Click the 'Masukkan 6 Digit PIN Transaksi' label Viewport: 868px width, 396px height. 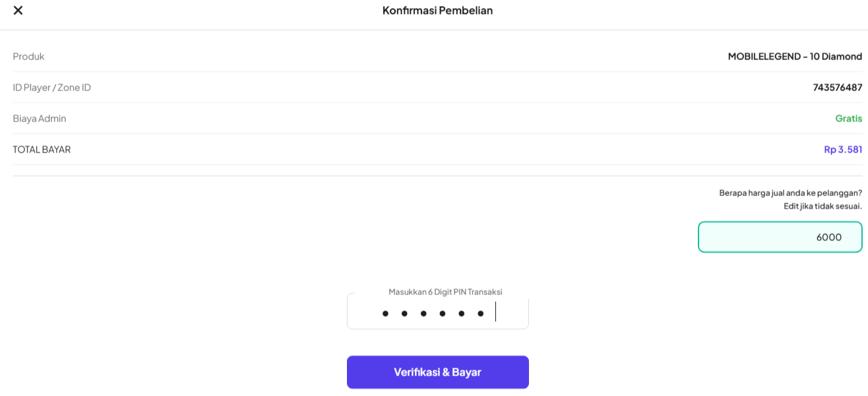pyautogui.click(x=445, y=292)
